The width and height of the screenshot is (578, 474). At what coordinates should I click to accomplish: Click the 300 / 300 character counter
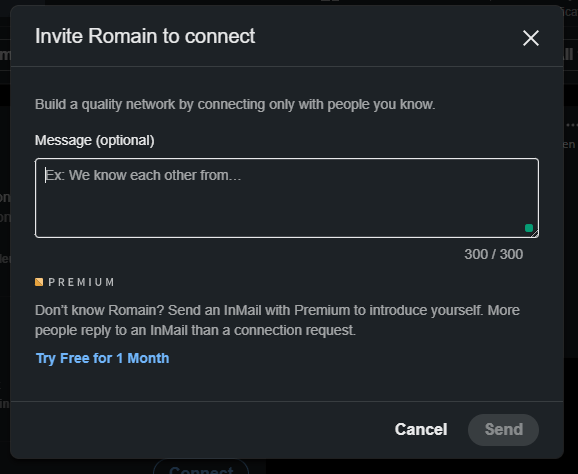(494, 254)
